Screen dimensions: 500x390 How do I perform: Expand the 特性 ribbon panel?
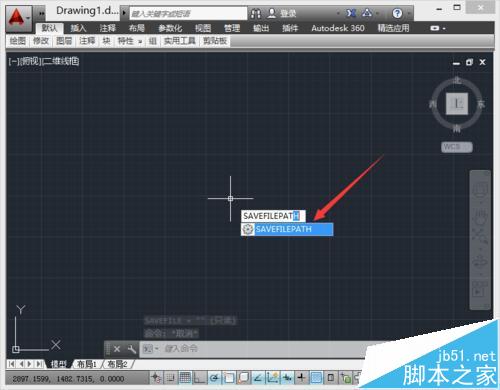pos(126,41)
